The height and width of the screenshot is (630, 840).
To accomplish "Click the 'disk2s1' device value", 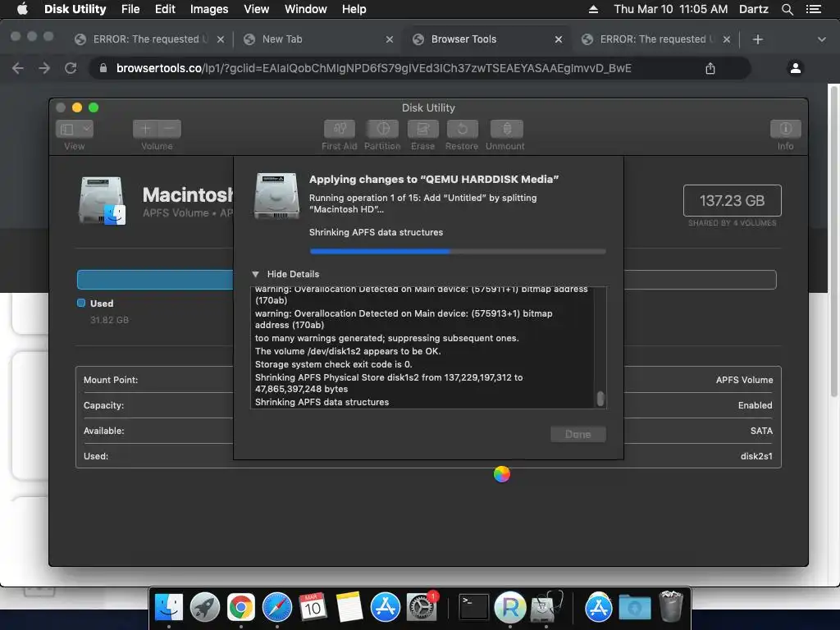I will click(x=756, y=456).
